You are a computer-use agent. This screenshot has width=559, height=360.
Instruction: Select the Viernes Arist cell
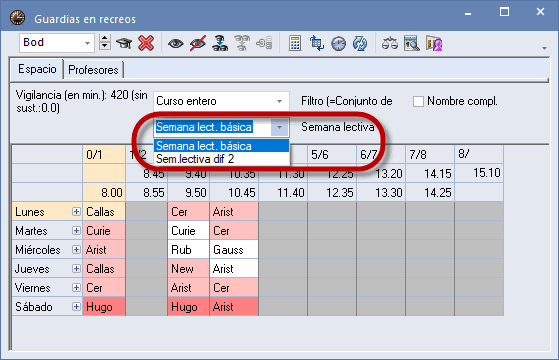click(189, 287)
